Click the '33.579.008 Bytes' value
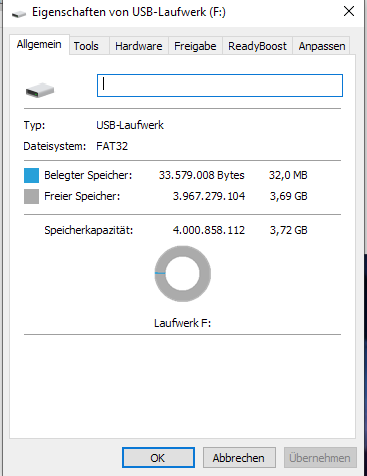This screenshot has width=367, height=476. pos(202,175)
